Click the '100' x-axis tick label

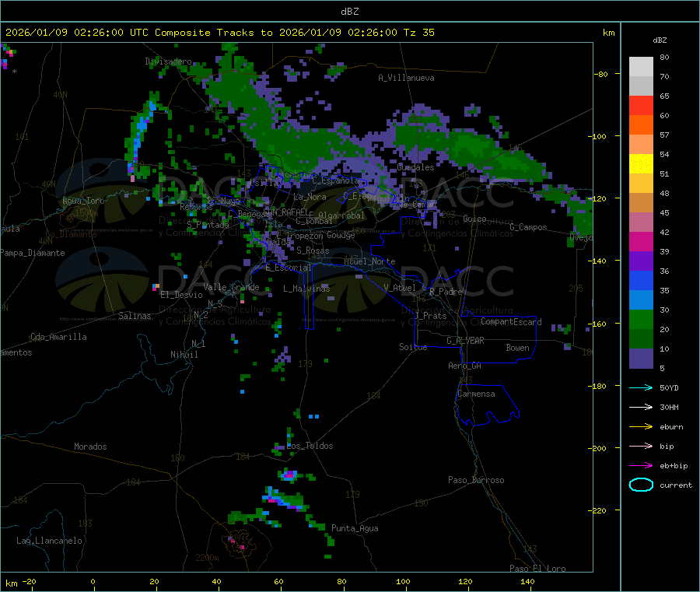(403, 581)
